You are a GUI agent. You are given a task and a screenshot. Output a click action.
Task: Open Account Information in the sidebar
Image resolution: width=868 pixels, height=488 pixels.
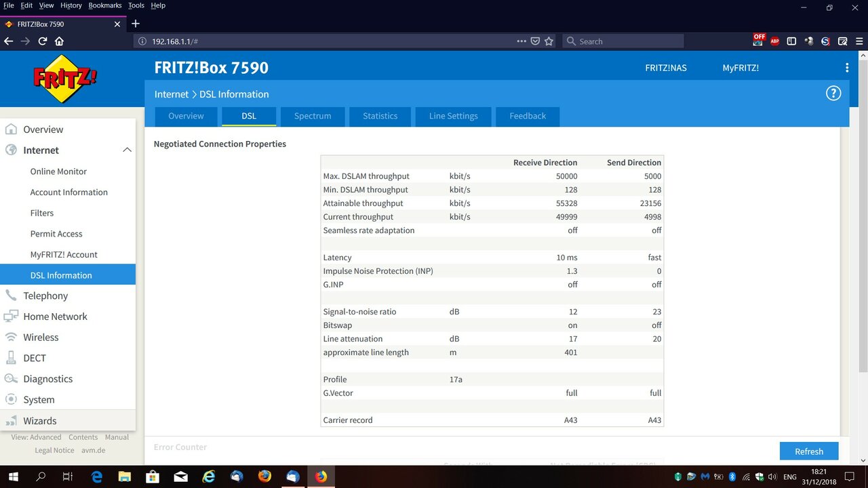[68, 192]
